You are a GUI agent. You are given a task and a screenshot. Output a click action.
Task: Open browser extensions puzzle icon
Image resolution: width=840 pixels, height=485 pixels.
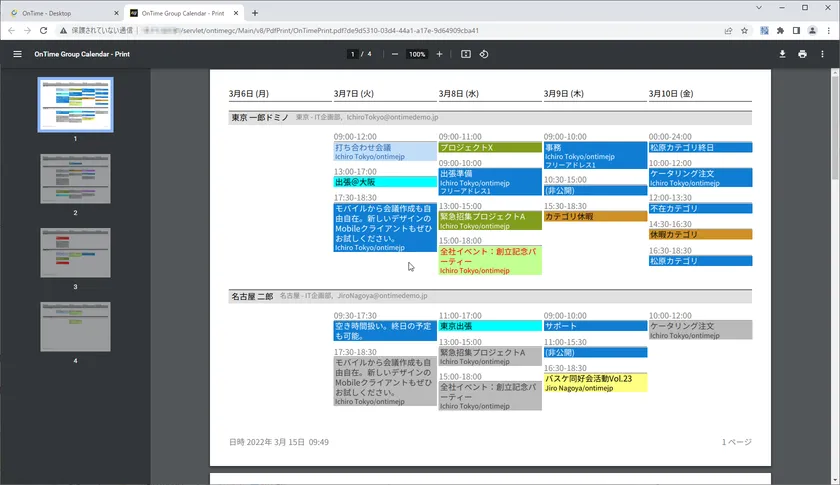(x=780, y=31)
